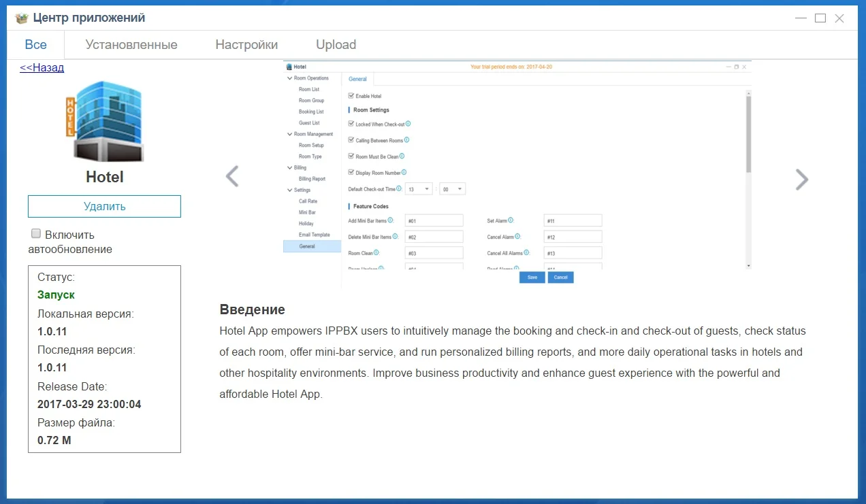
Task: Click the App Center box icon in title bar
Action: click(x=22, y=18)
